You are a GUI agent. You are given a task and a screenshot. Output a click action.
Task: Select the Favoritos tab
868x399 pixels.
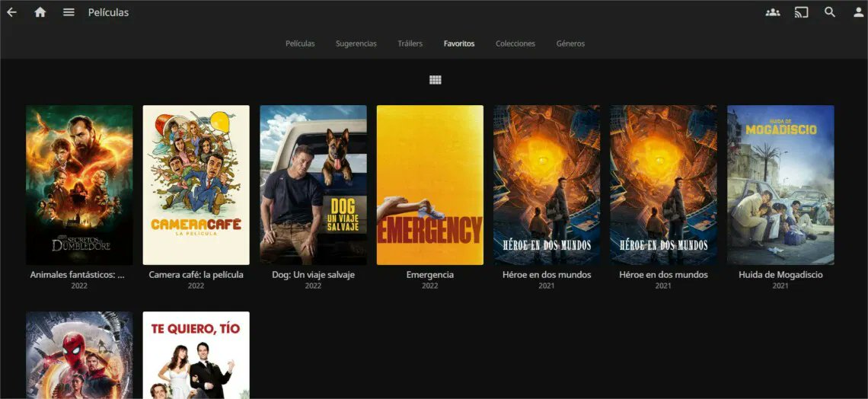(459, 43)
